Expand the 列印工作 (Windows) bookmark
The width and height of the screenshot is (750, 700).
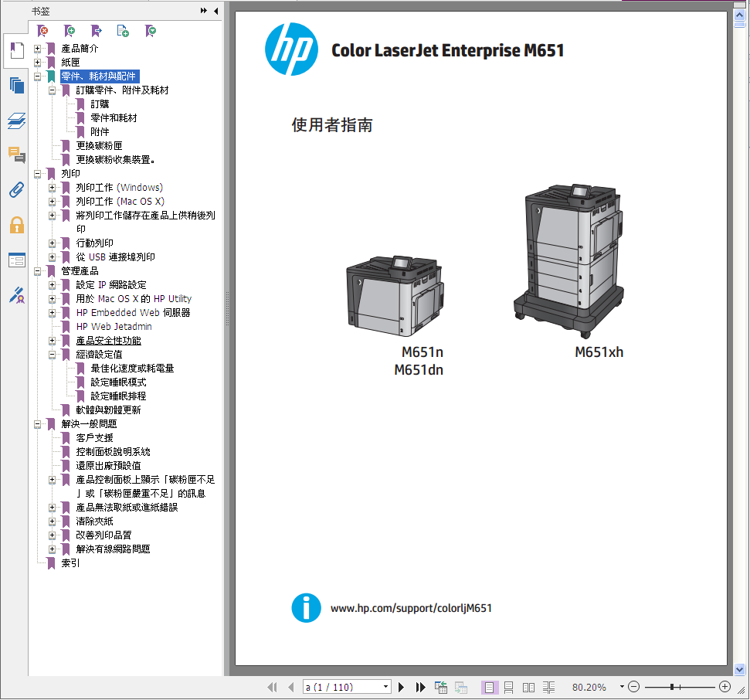tap(52, 188)
